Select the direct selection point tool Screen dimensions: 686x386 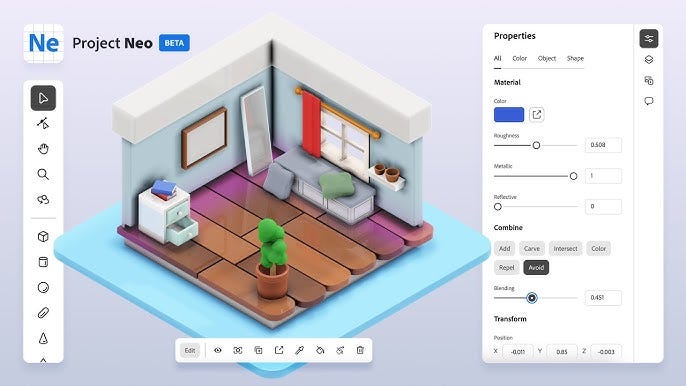43,123
